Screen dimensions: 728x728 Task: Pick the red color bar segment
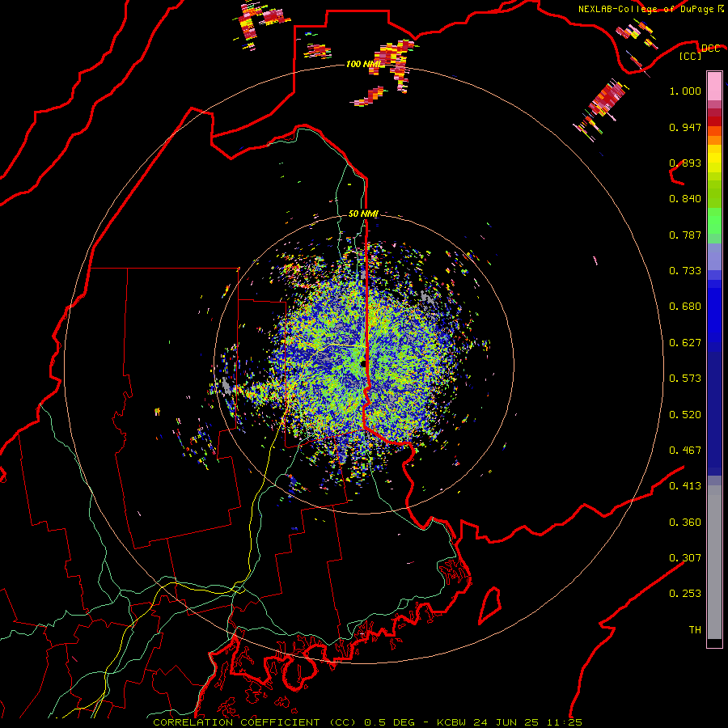[x=714, y=121]
